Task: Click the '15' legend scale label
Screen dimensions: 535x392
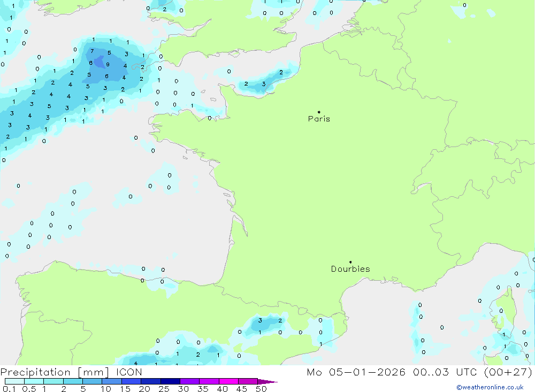Action: (x=125, y=389)
